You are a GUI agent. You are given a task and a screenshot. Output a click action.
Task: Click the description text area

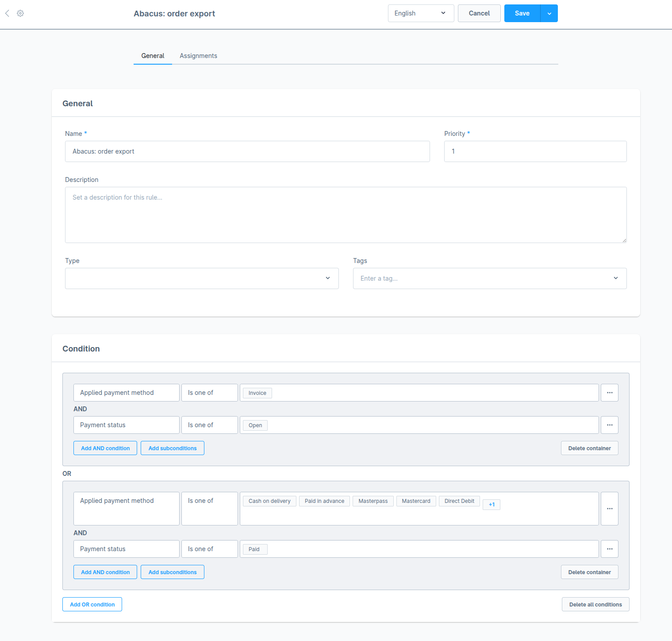[346, 215]
